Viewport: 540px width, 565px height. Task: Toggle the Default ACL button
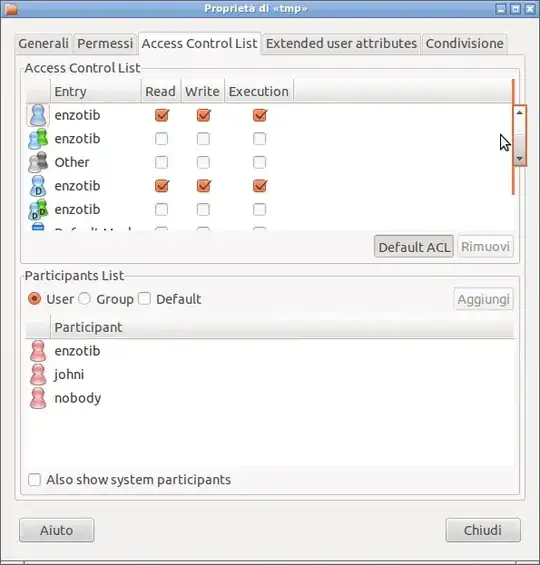point(414,247)
